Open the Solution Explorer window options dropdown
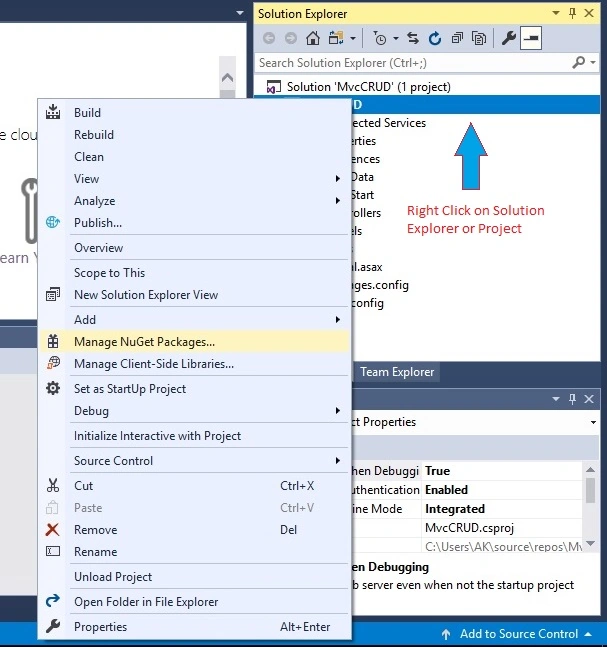The width and height of the screenshot is (607, 647). (x=556, y=13)
